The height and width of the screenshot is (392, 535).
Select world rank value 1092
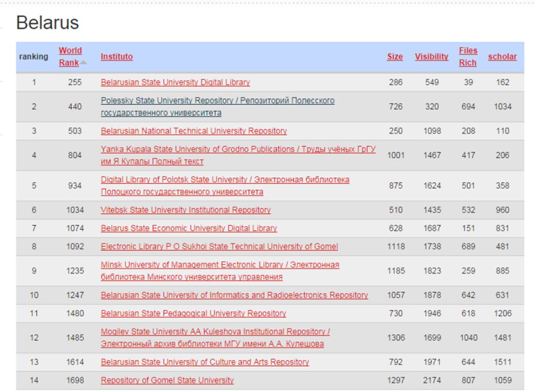pos(75,247)
